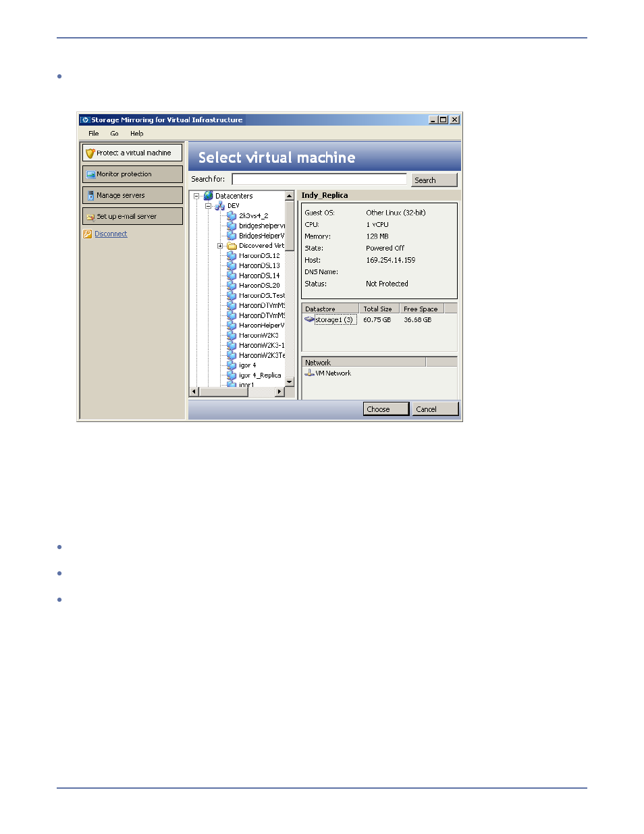The height and width of the screenshot is (834, 644).
Task: Click the Total Size column header
Action: [379, 309]
